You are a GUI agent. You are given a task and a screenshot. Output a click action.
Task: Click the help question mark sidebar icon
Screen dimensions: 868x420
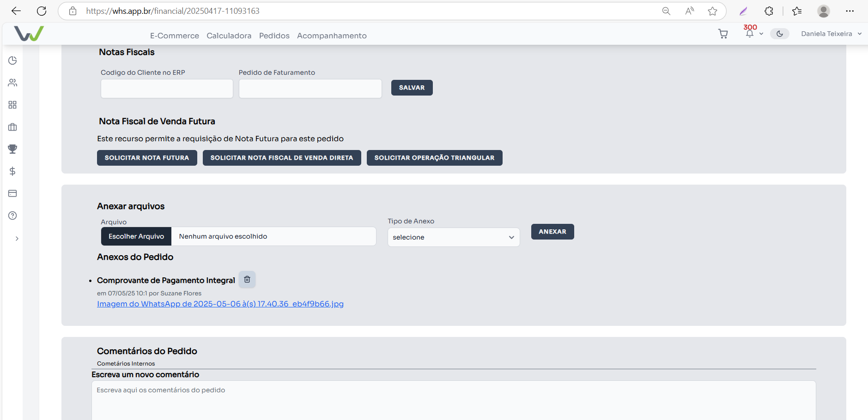[x=12, y=216]
